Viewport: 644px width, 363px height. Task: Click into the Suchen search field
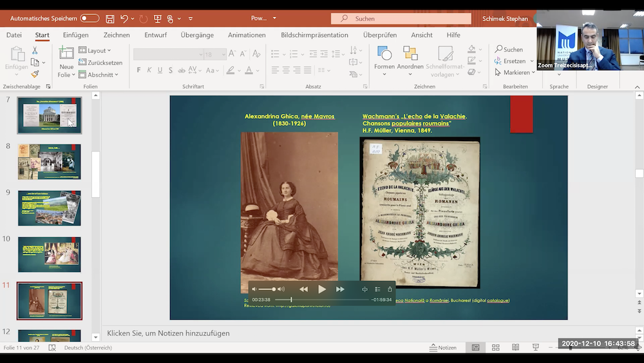[x=401, y=19]
